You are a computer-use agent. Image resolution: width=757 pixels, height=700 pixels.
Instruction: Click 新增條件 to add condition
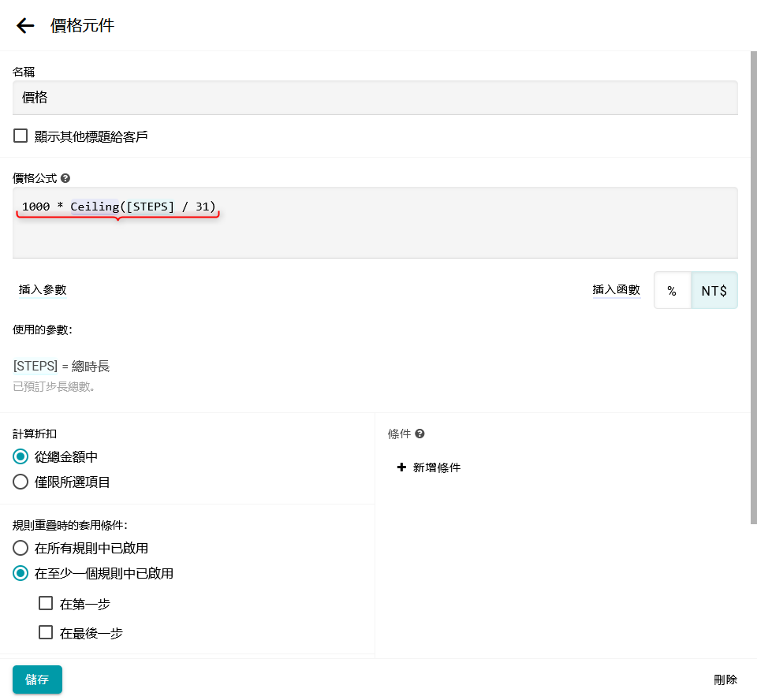(436, 467)
